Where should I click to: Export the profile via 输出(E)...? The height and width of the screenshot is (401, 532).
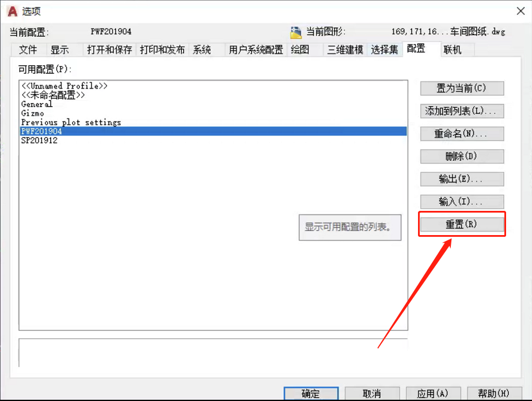tap(462, 179)
